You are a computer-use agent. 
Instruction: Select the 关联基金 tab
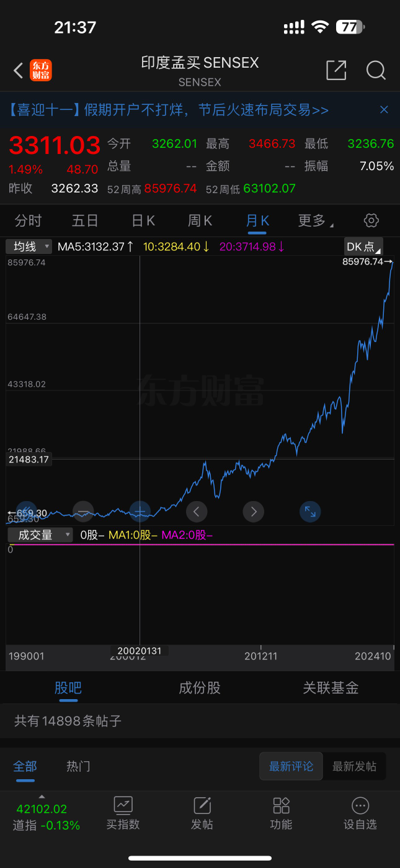331,687
